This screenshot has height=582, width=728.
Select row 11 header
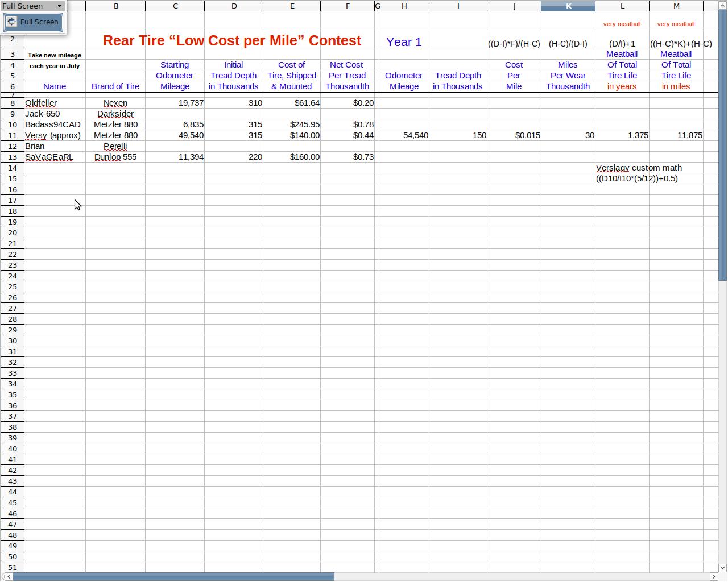tap(12, 135)
